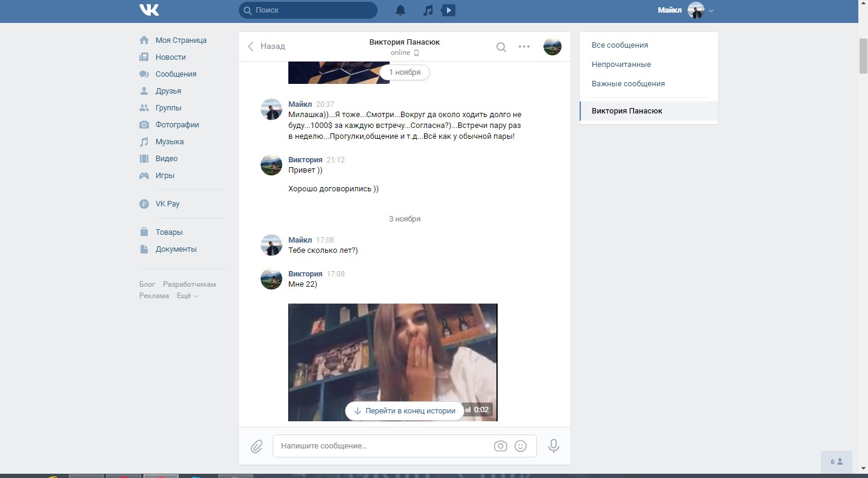Open Сообщения in the left sidebar
This screenshot has height=478, width=868.
(176, 74)
